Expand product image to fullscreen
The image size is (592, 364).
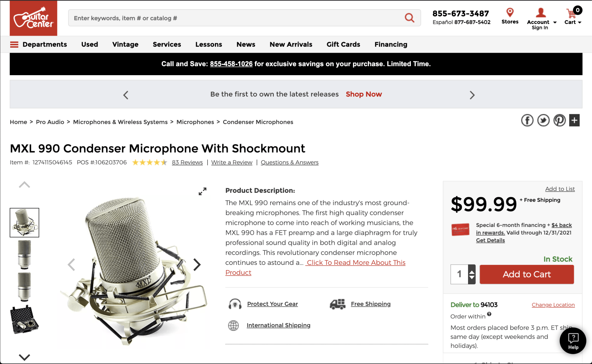point(203,191)
